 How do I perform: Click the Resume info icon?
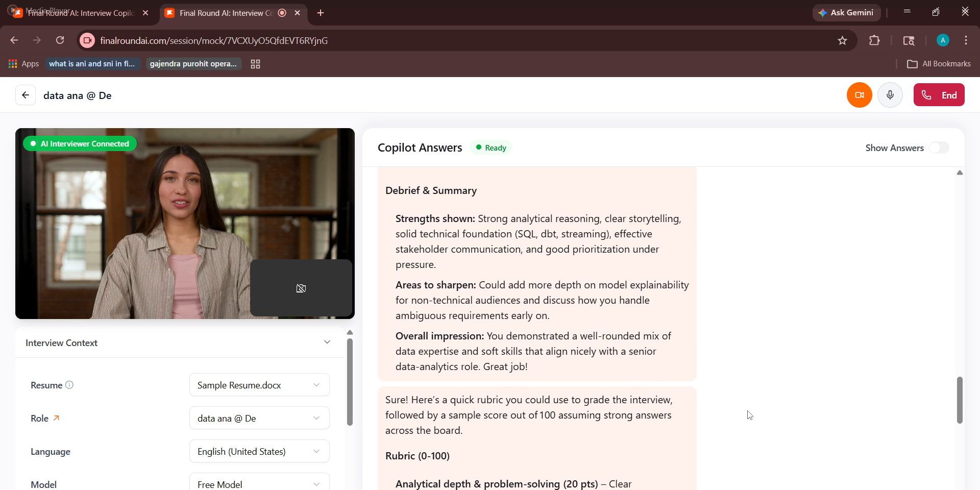(69, 385)
